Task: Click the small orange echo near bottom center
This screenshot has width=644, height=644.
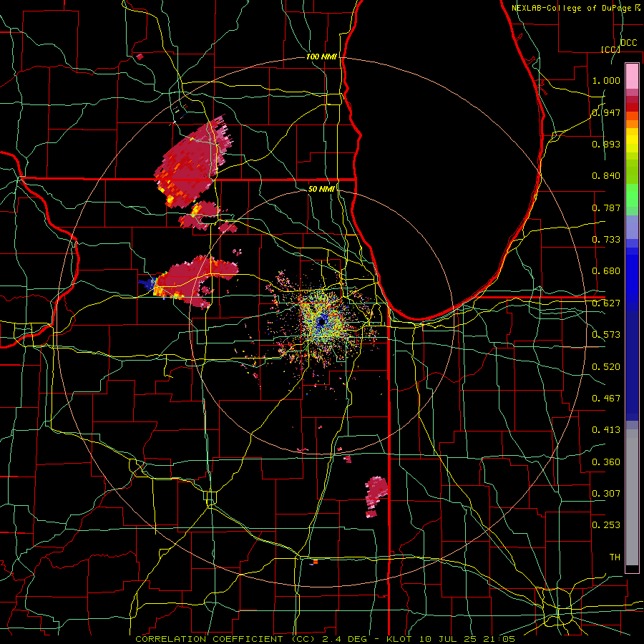Action: (x=316, y=562)
